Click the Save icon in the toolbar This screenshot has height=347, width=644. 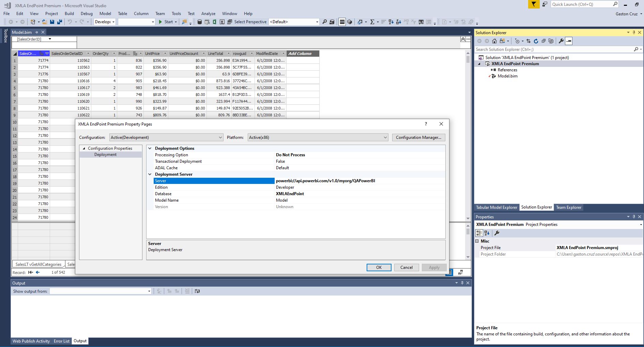coord(52,22)
